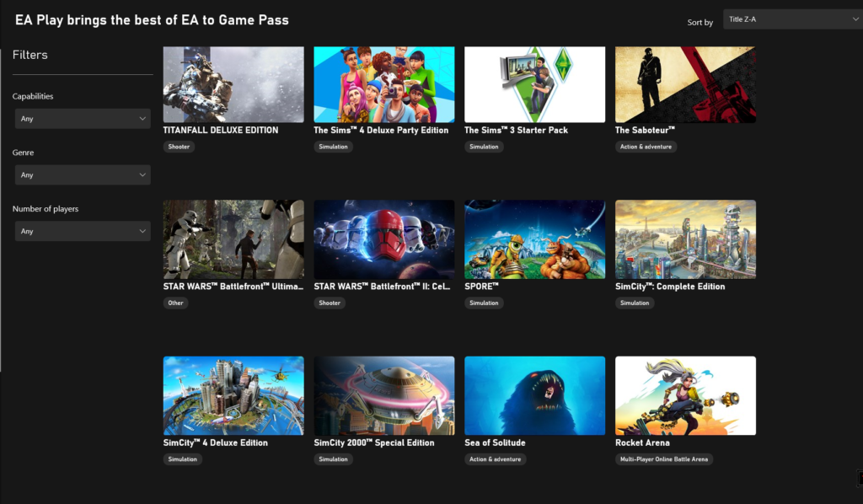Screen dimensions: 863x504
Task: Expand the Capabilities filter dropdown
Action: 83,119
